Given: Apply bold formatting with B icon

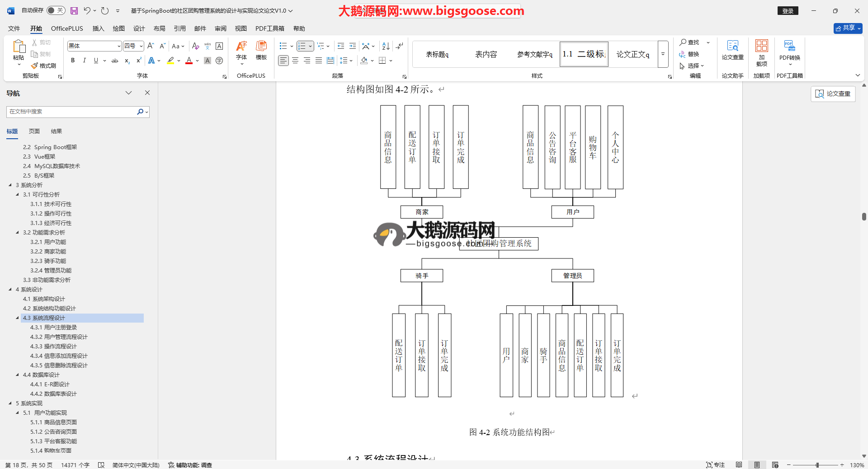Looking at the screenshot, I should coord(73,61).
